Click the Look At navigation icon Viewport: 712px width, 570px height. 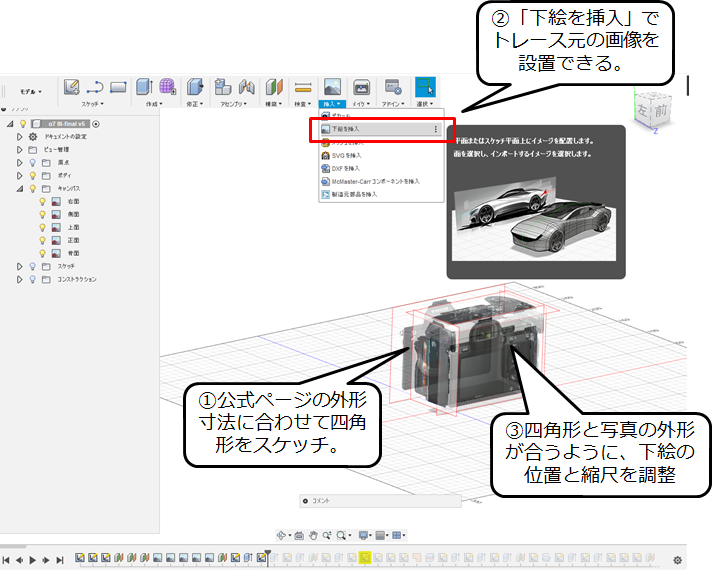299,535
